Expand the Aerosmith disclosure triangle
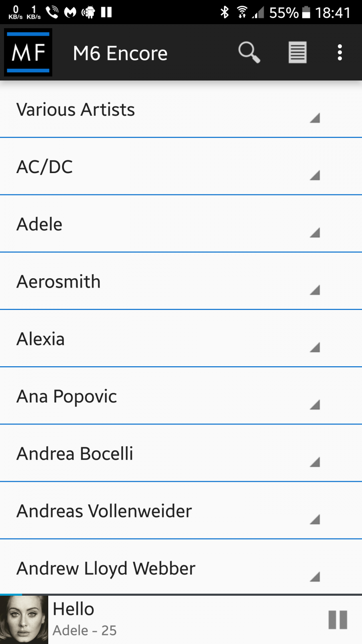Image resolution: width=362 pixels, height=644 pixels. [315, 290]
